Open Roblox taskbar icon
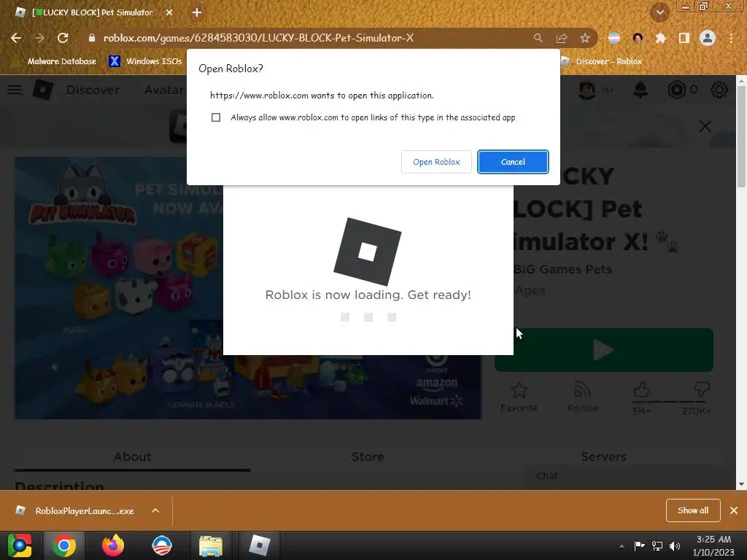Viewport: 747px width, 560px height. point(259,545)
